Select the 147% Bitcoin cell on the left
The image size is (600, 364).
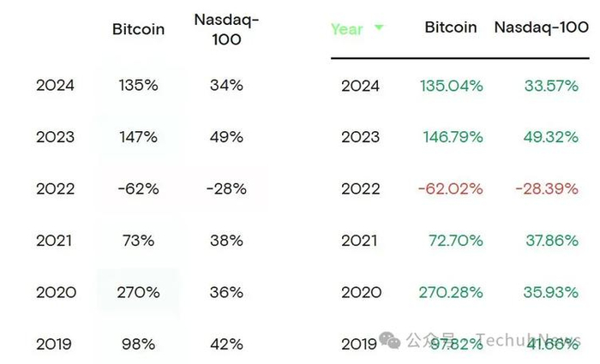coord(138,137)
